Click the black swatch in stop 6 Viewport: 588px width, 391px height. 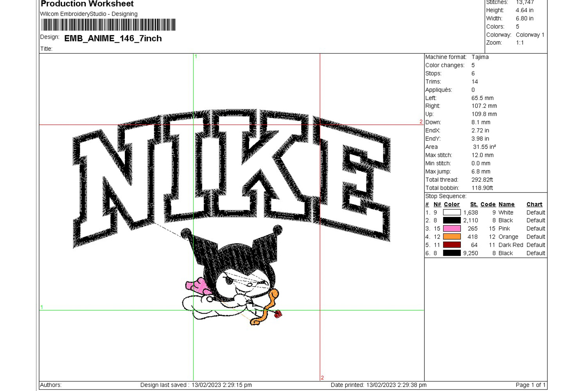(x=452, y=253)
